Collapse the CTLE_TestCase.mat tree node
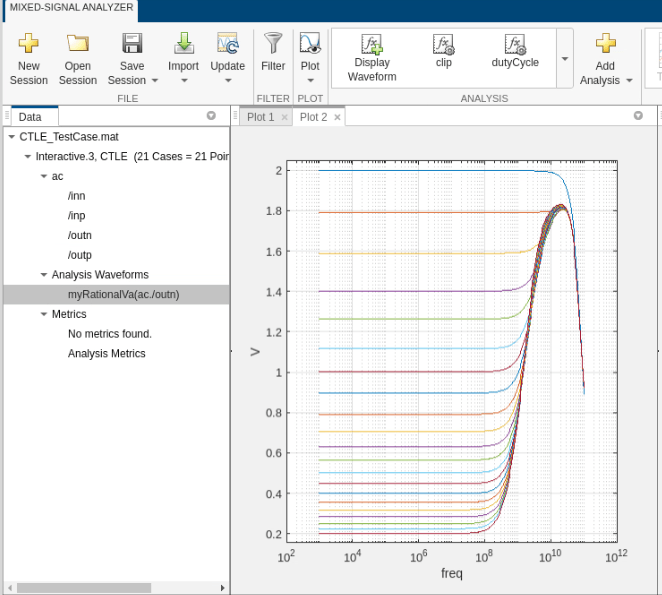Viewport: 662px width, 595px height. coord(11,136)
